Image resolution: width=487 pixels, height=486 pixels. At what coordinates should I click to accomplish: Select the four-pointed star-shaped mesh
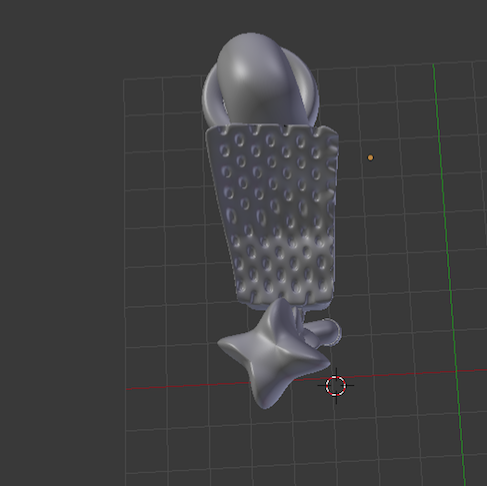(x=274, y=354)
